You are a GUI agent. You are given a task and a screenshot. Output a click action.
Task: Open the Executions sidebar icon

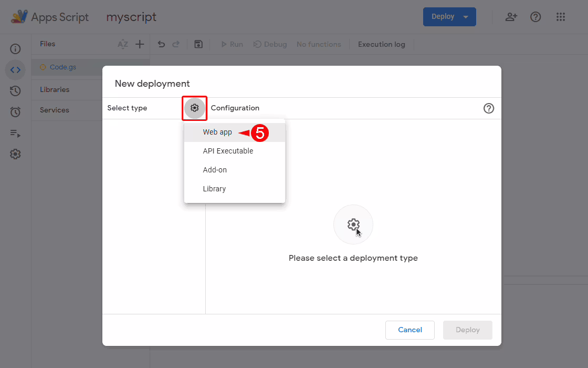coord(15,133)
